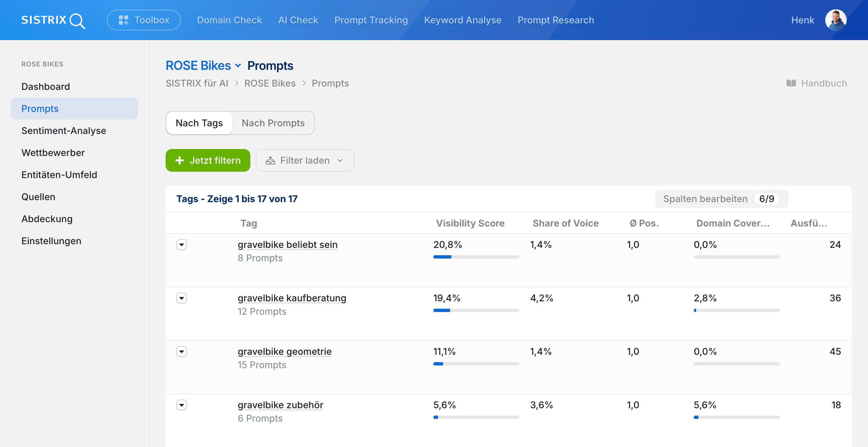
Task: Click the '15 Prompts' text
Action: coord(262,365)
